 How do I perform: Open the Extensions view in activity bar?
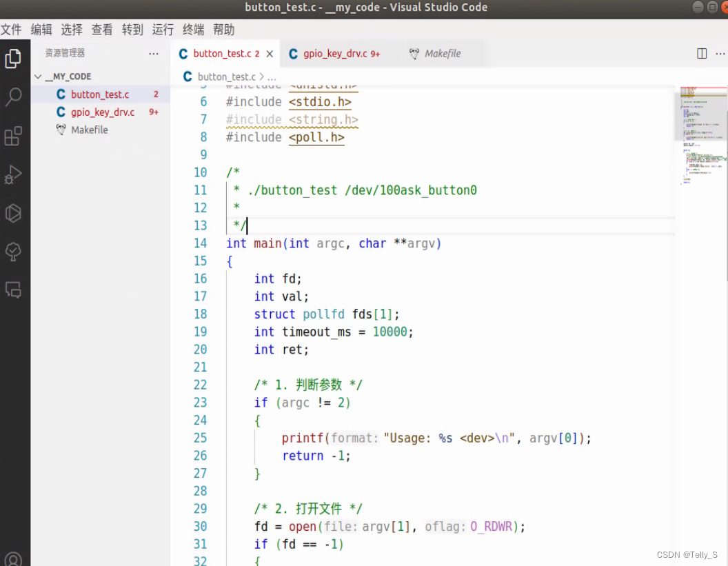coord(13,136)
